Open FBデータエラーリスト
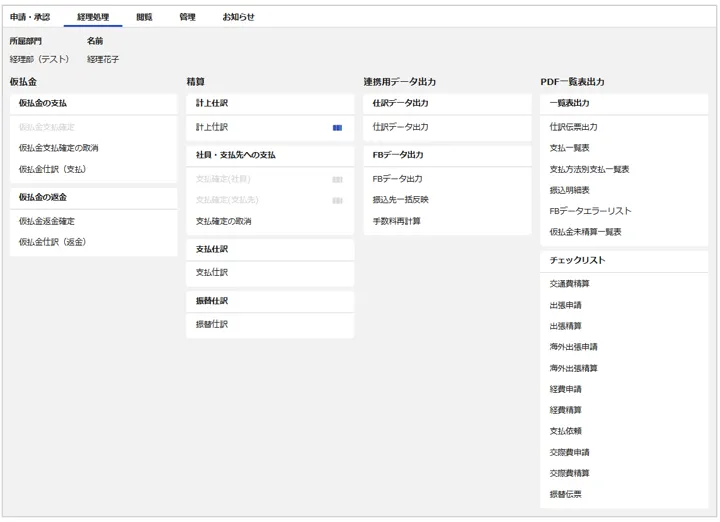The width and height of the screenshot is (720, 522). (590, 211)
